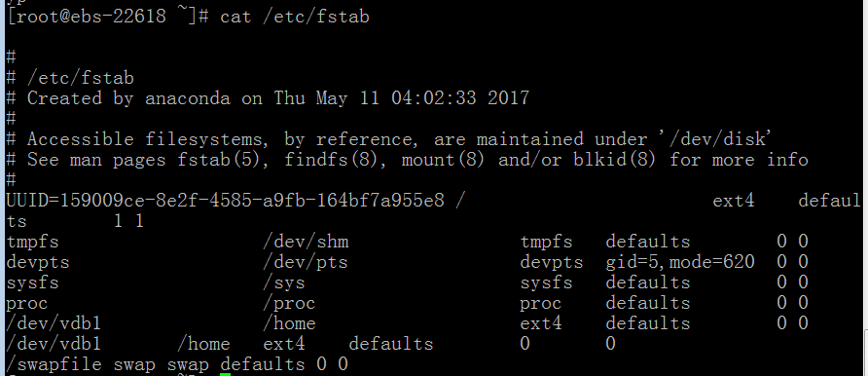Click the quoted '/dev/disk' path

coord(713,139)
